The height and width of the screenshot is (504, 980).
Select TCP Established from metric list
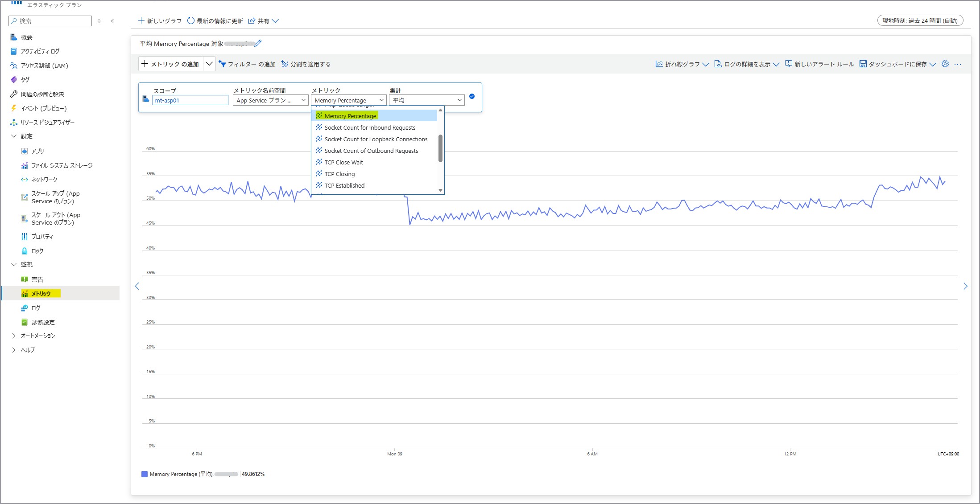click(x=344, y=185)
